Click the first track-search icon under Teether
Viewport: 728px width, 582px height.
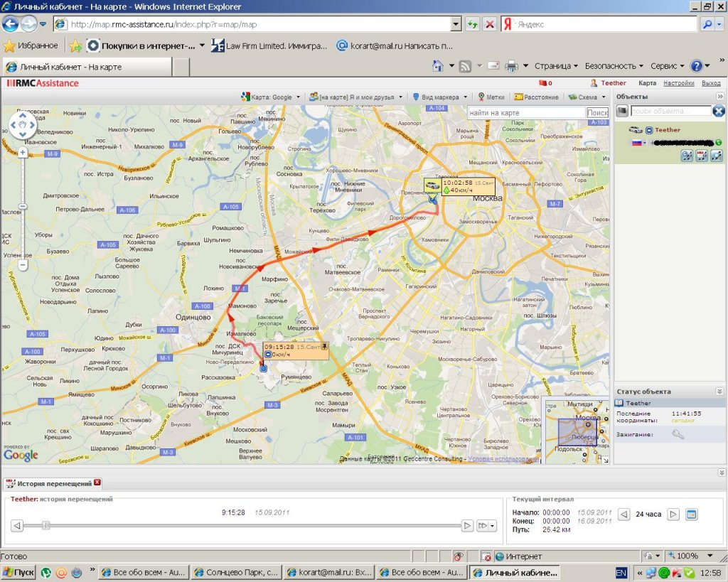(x=687, y=156)
